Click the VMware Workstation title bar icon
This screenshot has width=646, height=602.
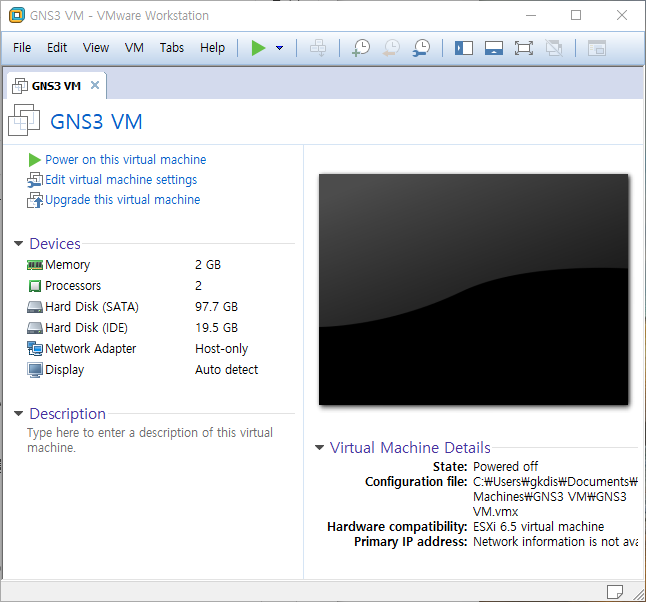pos(17,15)
